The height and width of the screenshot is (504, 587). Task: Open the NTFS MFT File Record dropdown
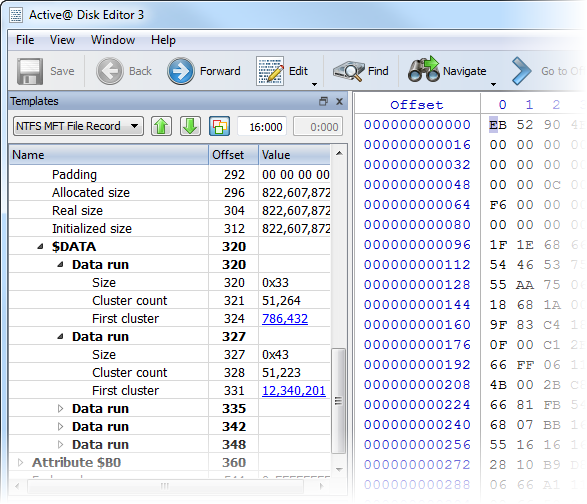[78, 126]
